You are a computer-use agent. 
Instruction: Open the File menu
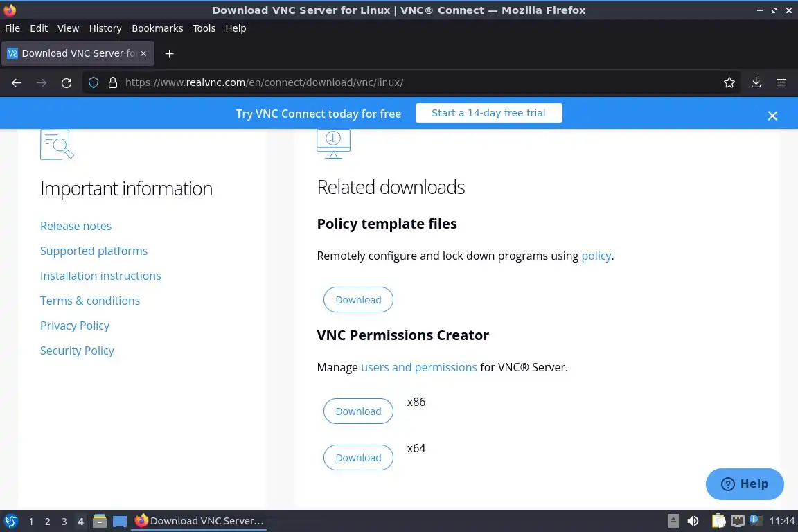pyautogui.click(x=12, y=28)
